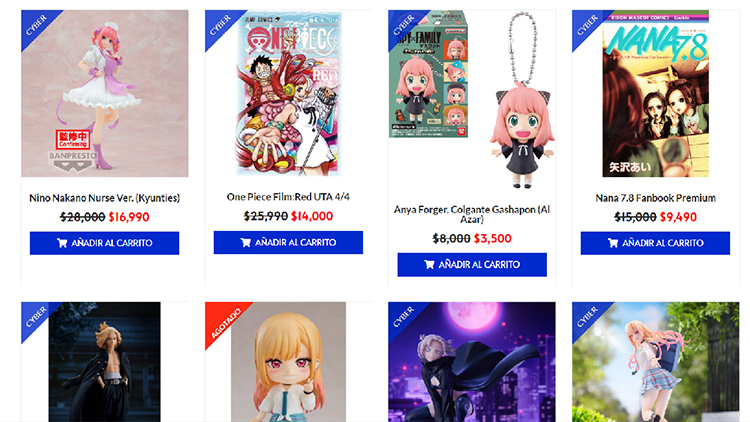Click CYBER ribbon on One Piece magazine
750x422 pixels.
point(220,25)
